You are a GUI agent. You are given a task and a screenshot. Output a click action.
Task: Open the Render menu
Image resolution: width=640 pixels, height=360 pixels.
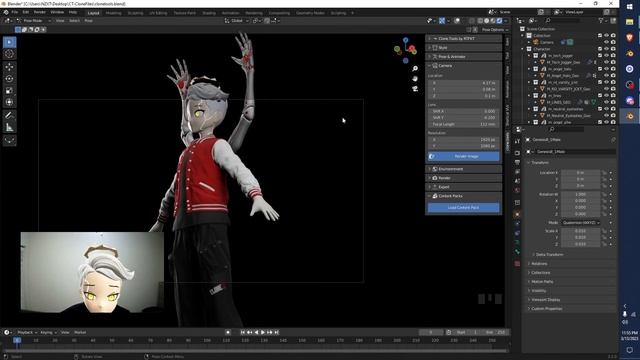click(40, 12)
